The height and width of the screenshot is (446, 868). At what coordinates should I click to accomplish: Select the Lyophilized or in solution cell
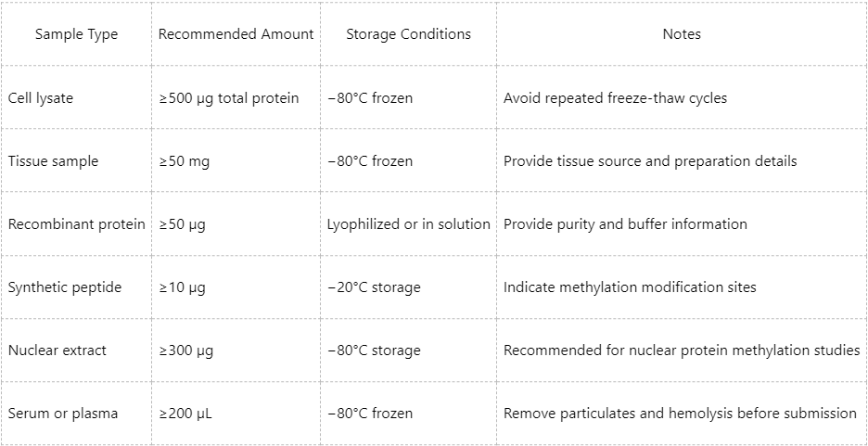click(408, 223)
